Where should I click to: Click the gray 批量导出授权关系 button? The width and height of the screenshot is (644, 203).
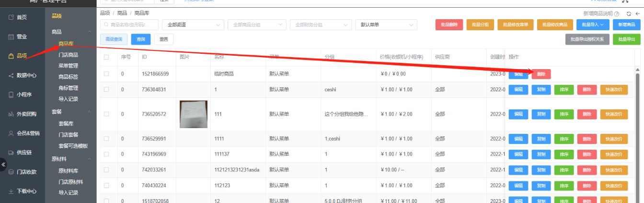point(587,39)
